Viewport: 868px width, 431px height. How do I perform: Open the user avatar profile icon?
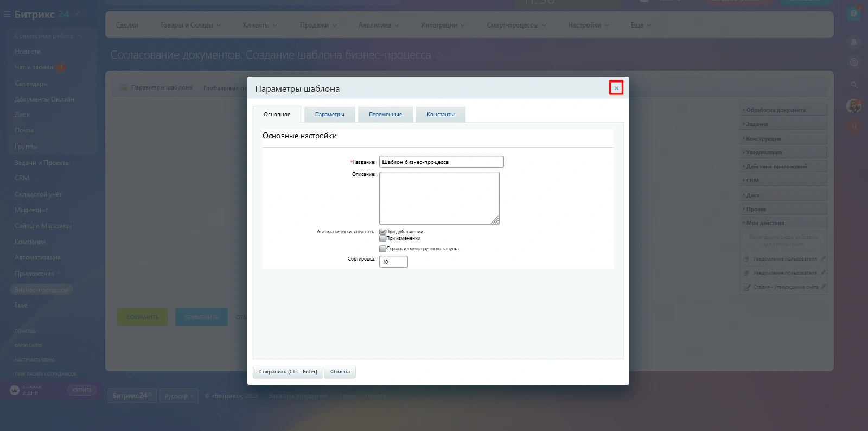[853, 106]
